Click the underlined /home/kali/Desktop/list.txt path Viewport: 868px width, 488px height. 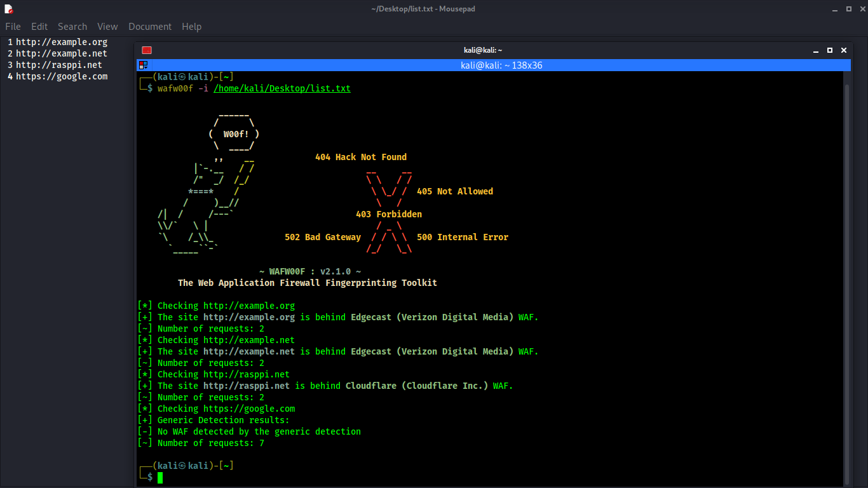(x=282, y=88)
